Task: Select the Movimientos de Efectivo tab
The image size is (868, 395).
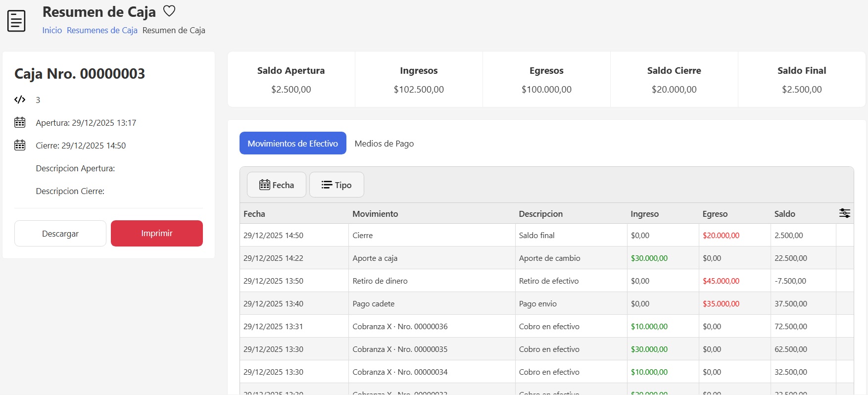Action: (292, 144)
